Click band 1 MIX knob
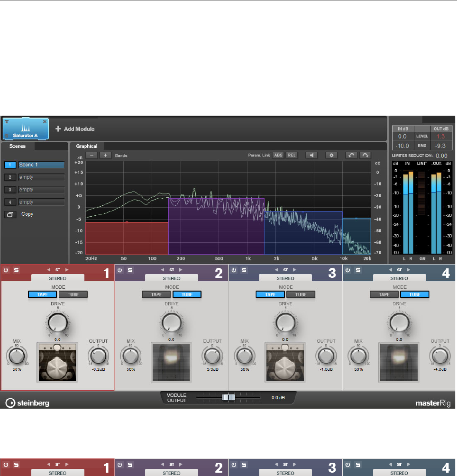Screen dimensions: 457x476 17,356
